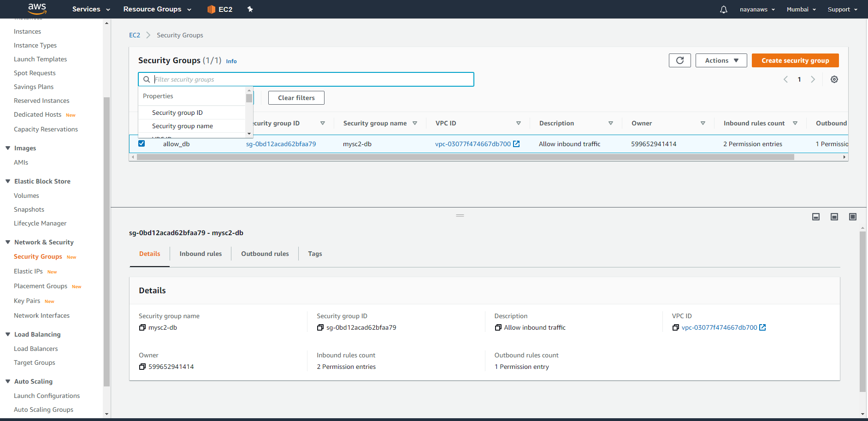
Task: Follow the EC2 breadcrumb link
Action: pos(134,35)
